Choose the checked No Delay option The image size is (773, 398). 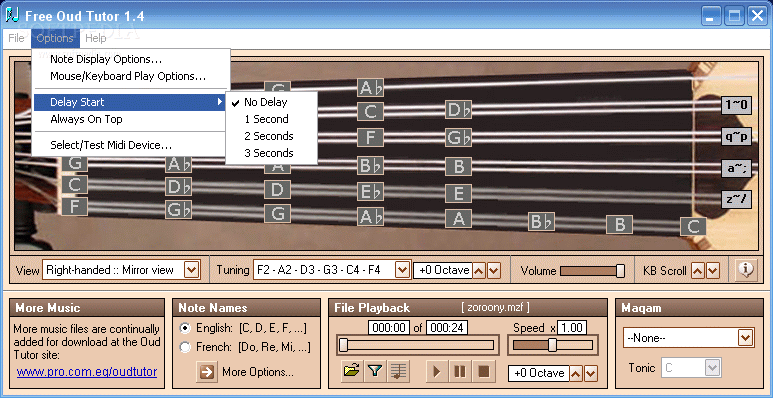[271, 102]
